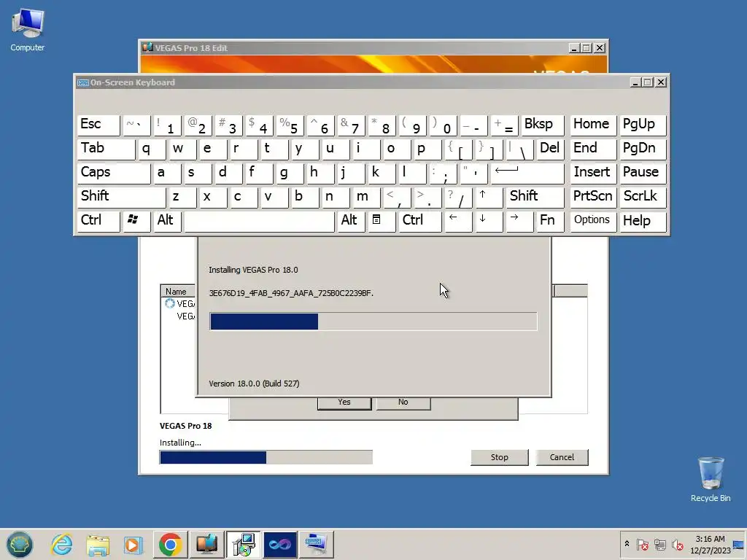Stop the VEGAS Pro 18 installation
Screen dimensions: 747x560
499,457
